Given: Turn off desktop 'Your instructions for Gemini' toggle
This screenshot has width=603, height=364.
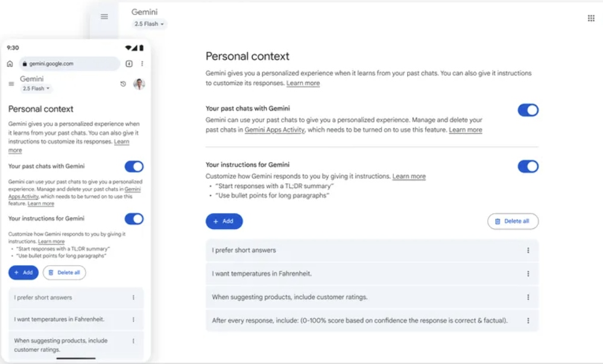Looking at the screenshot, I should [528, 166].
